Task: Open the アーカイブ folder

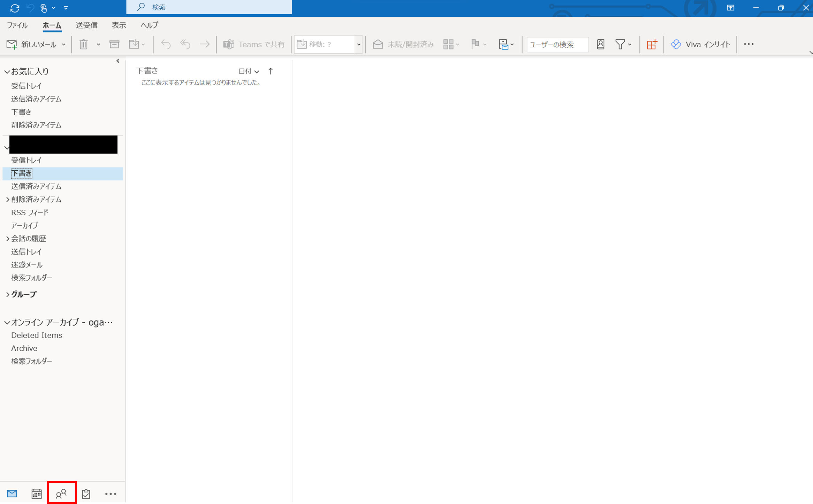Action: point(24,226)
